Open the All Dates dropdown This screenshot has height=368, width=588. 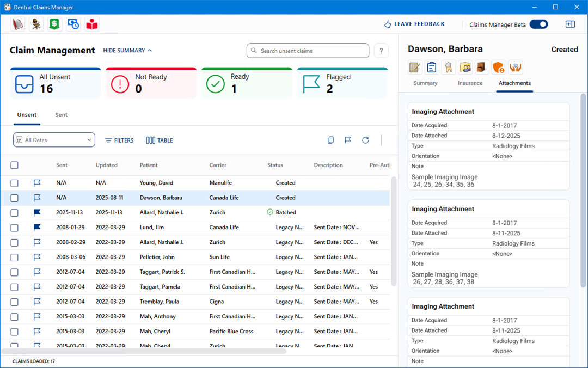54,140
